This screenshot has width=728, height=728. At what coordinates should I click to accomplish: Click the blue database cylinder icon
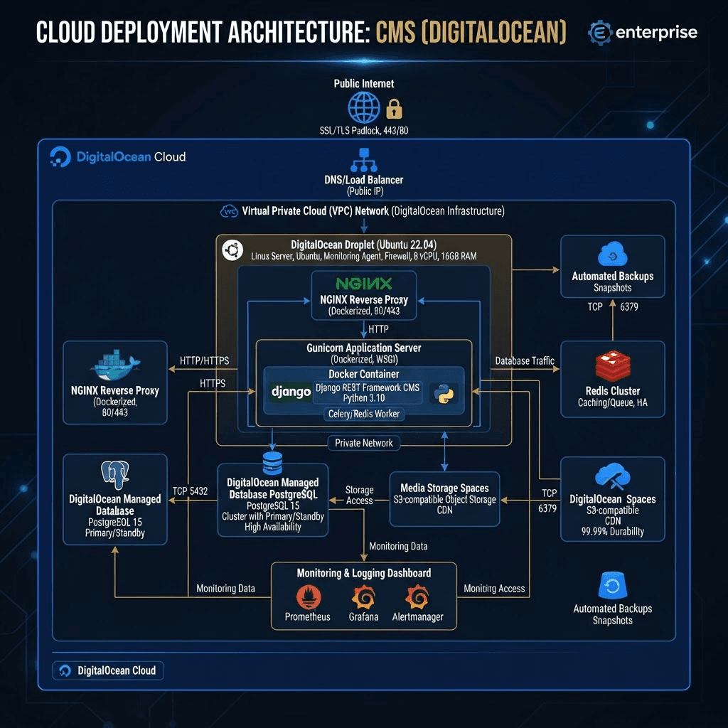tap(272, 464)
